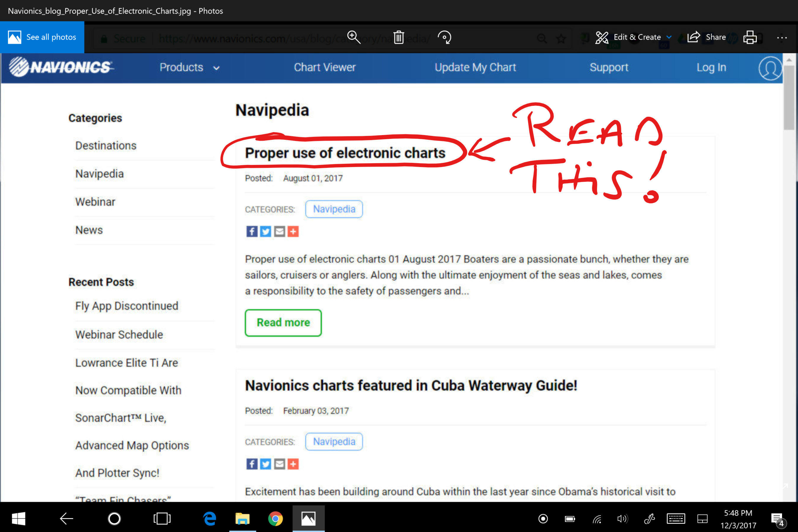Share Cuba post on Facebook
Viewport: 798px width, 532px height.
252,464
